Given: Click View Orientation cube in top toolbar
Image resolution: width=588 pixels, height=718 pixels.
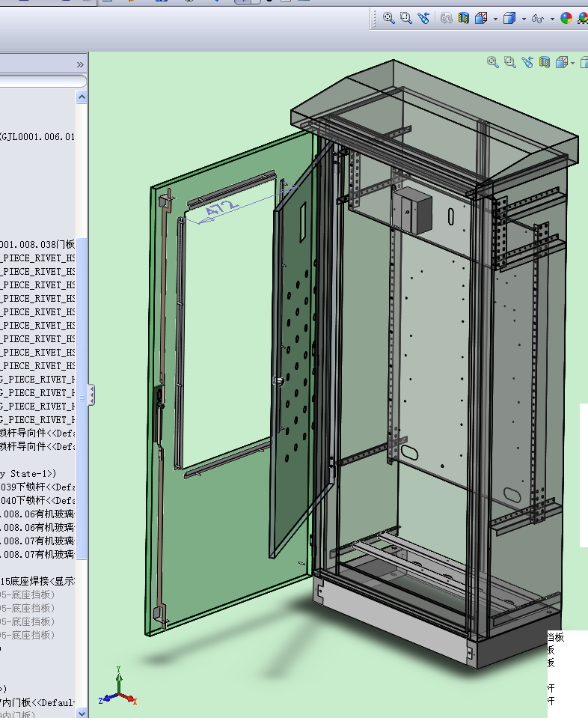Looking at the screenshot, I should [481, 18].
